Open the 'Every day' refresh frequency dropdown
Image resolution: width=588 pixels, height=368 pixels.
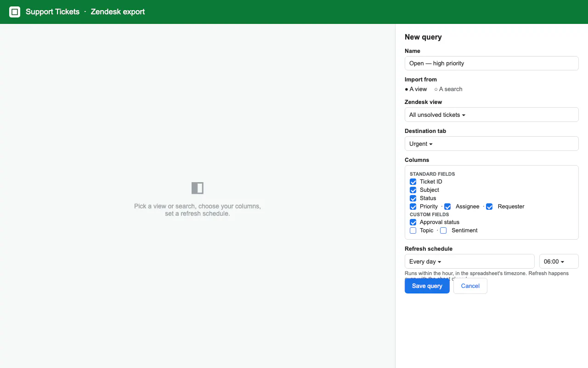click(x=469, y=261)
